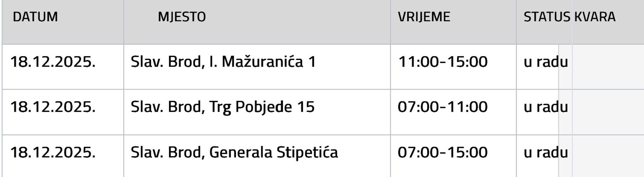Click the STATUS KVARA column header
The width and height of the screenshot is (644, 177).
tap(569, 17)
